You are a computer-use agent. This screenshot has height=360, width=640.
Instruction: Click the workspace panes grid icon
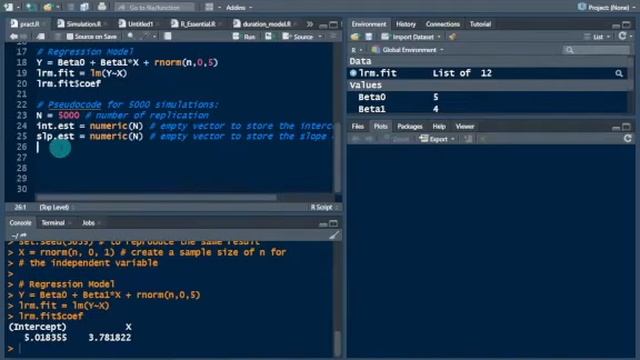point(209,7)
